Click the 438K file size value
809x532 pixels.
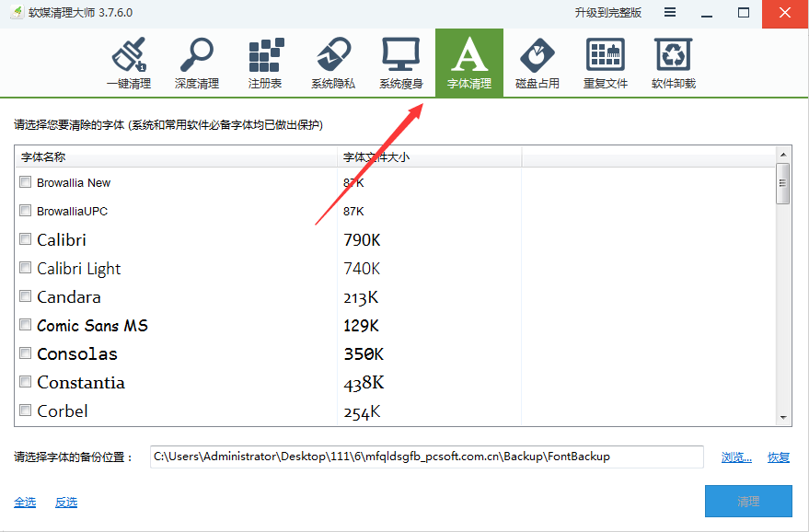[364, 384]
